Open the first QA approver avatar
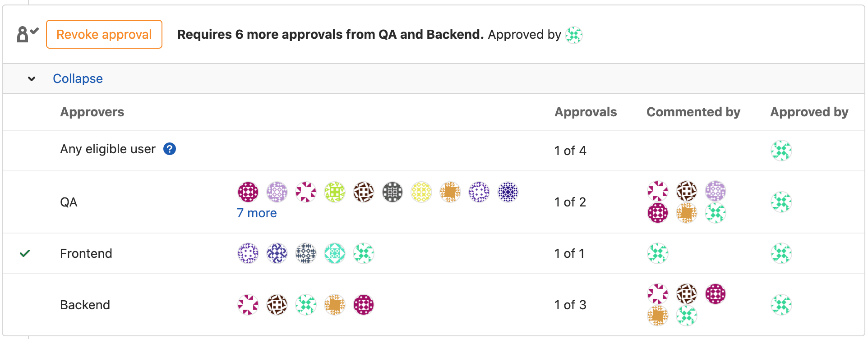 click(x=248, y=192)
